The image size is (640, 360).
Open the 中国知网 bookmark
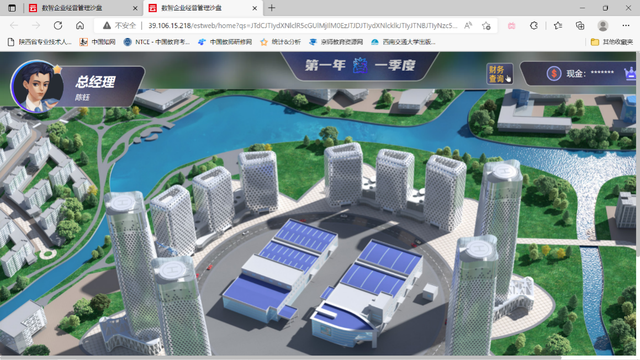pos(98,42)
